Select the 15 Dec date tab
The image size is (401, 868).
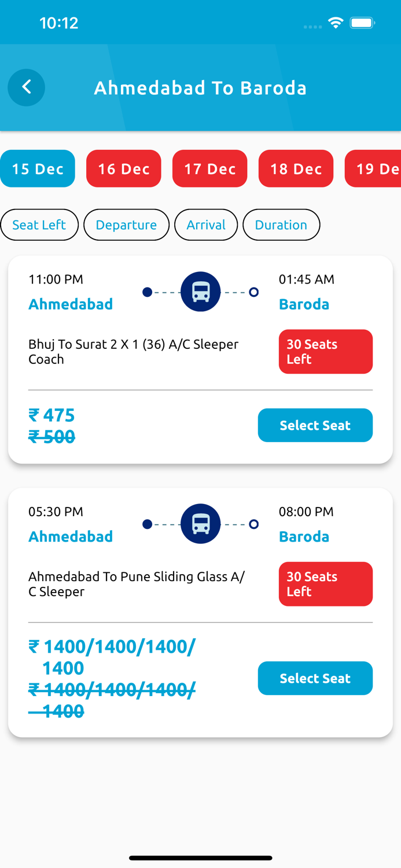pyautogui.click(x=37, y=168)
